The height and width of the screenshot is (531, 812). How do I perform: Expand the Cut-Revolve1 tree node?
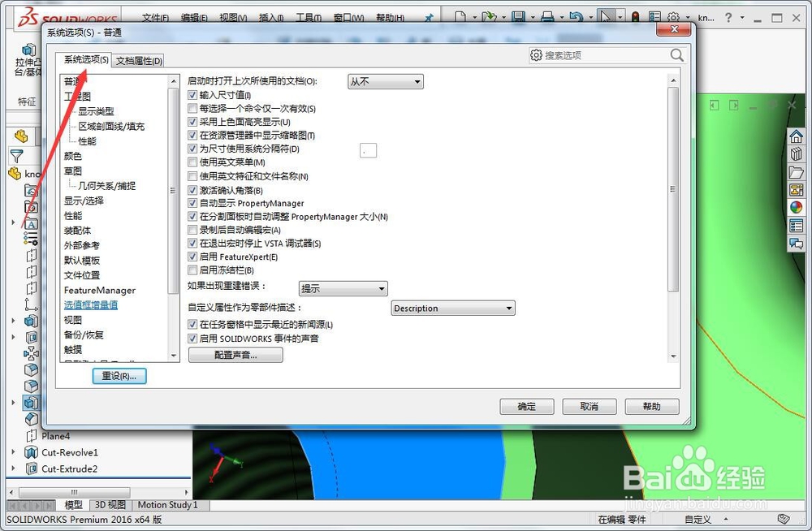pyautogui.click(x=14, y=452)
